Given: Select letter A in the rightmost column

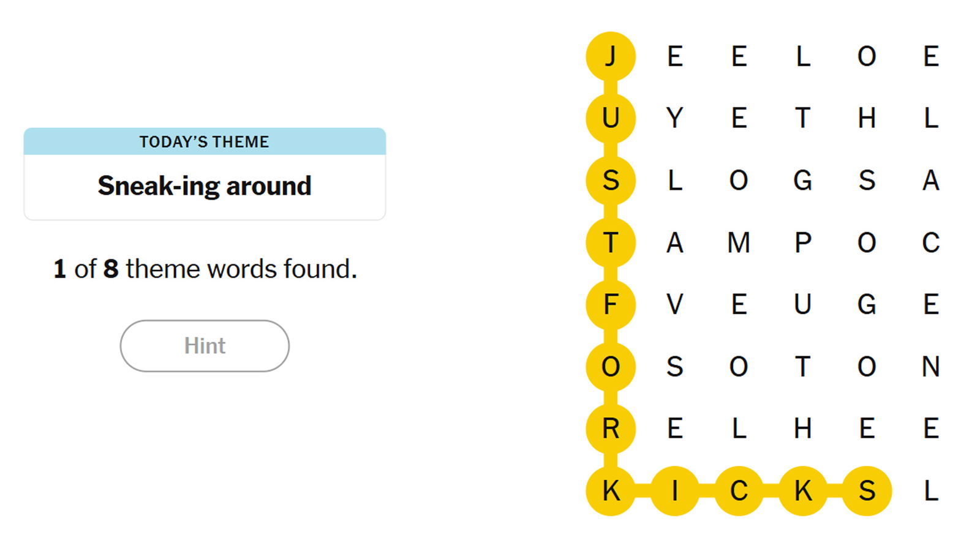Looking at the screenshot, I should coord(930,181).
